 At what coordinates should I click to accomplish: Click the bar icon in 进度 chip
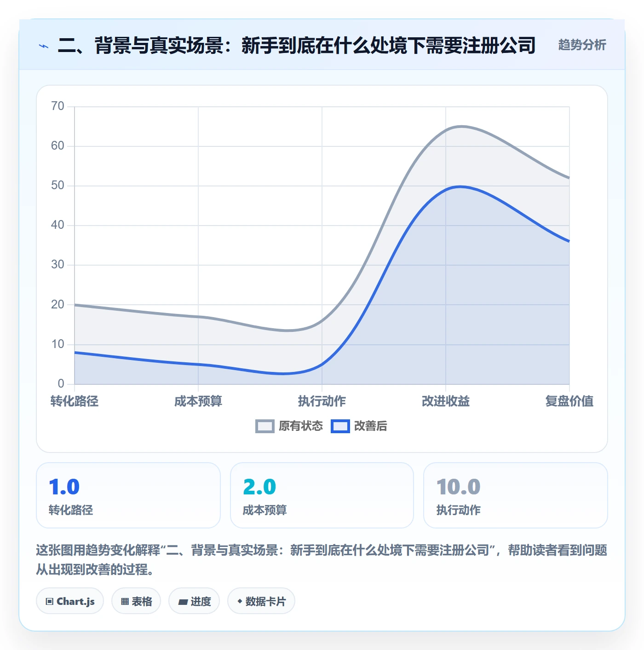click(x=183, y=602)
